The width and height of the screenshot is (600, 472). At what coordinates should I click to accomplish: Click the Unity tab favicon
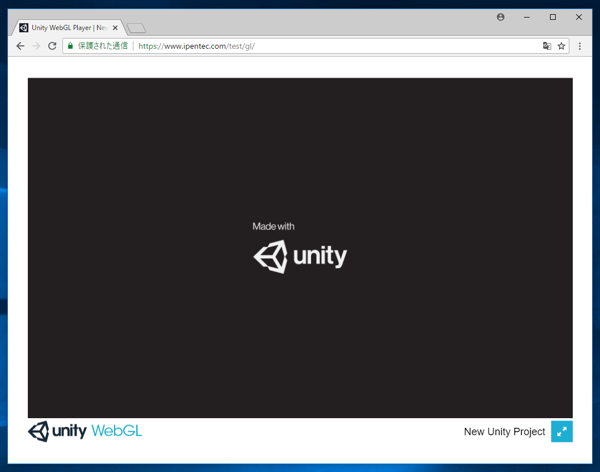[24, 28]
